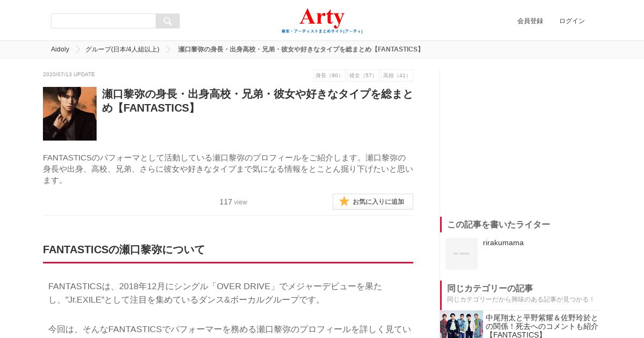Click the current page breadcrumb title
This screenshot has height=338, width=644.
[301, 49]
